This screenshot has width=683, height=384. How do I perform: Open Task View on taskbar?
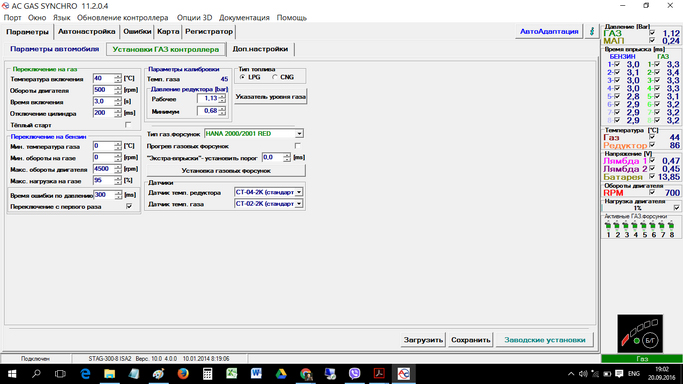coord(60,374)
